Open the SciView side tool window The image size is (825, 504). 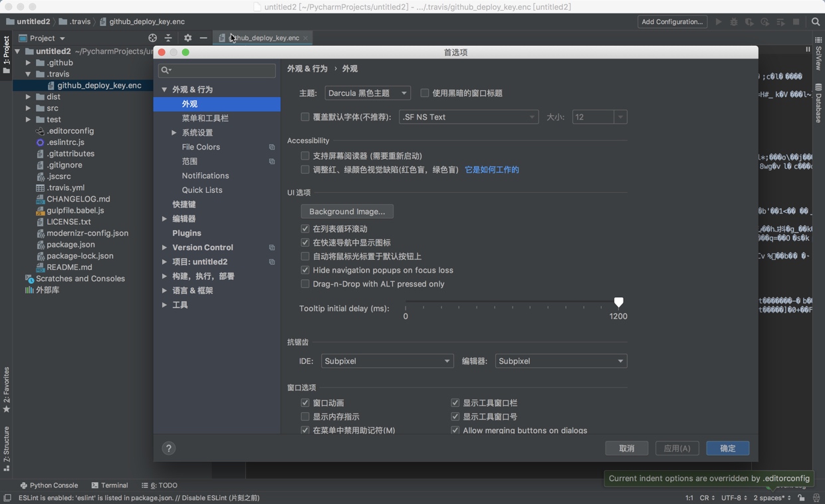(818, 55)
